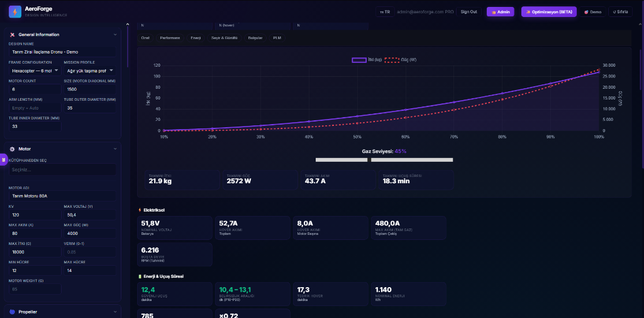Click the Motor Adı input field
Image resolution: width=644 pixels, height=318 pixels.
62,196
